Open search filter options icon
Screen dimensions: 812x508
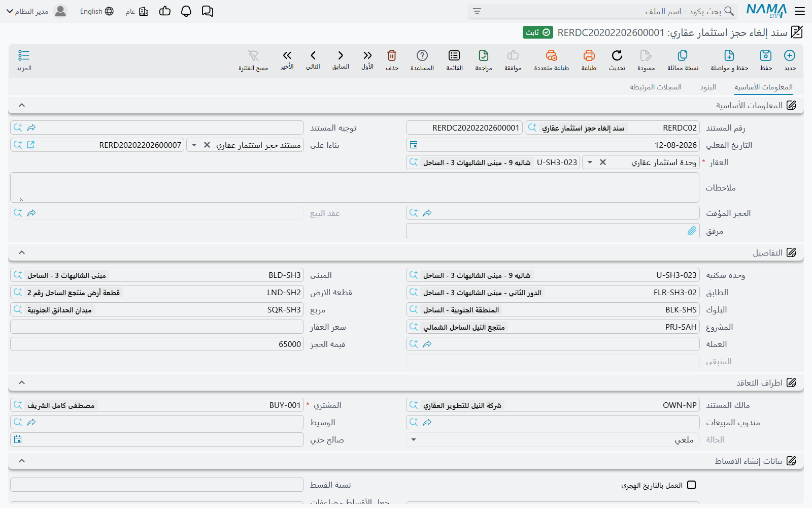[x=477, y=11]
